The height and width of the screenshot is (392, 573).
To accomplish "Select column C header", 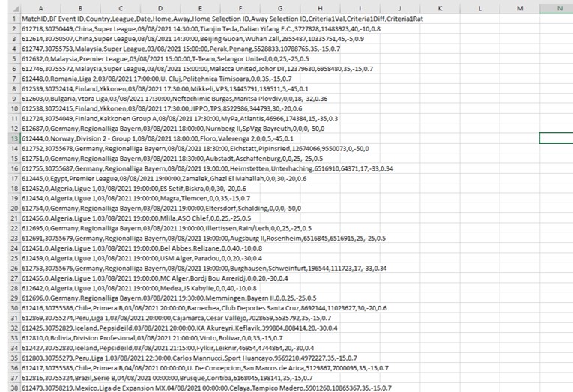I will (121, 8).
